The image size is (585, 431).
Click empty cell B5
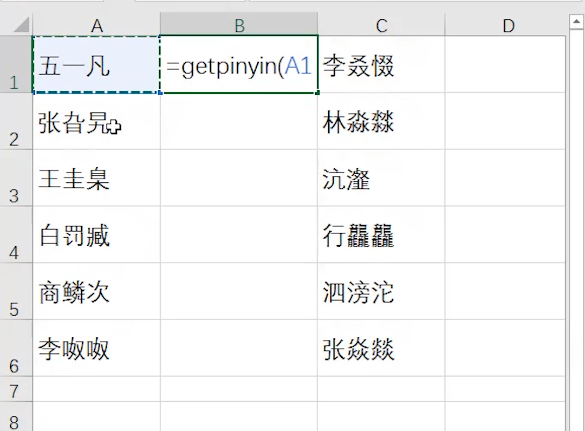pyautogui.click(x=239, y=291)
